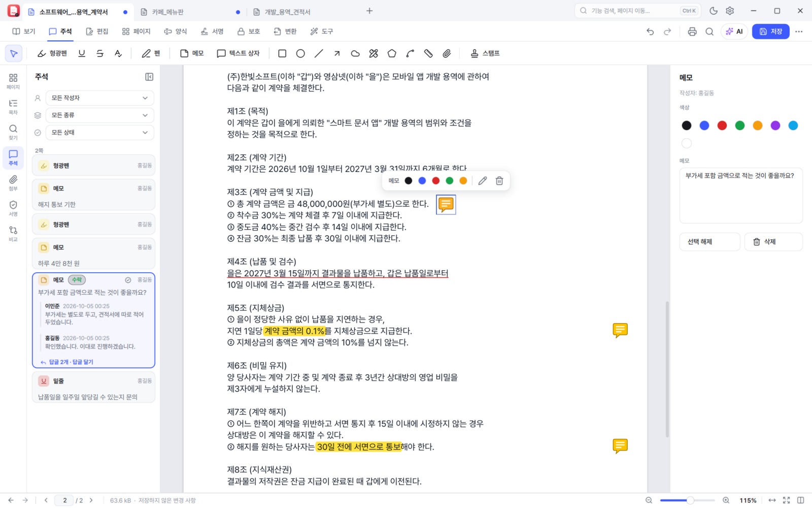Click the memo text field in right panel
Screen dimensions: 812x508
pos(741,196)
